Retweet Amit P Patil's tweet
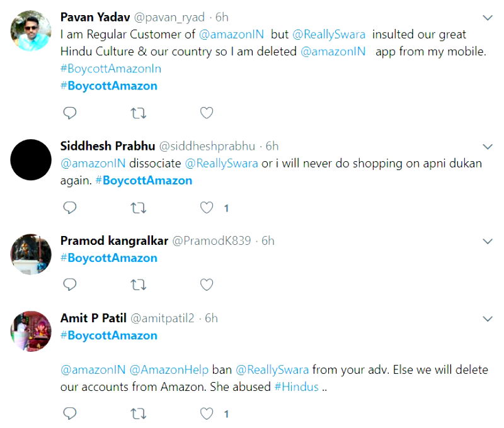Screen dimensions: 504x428 coord(138,414)
